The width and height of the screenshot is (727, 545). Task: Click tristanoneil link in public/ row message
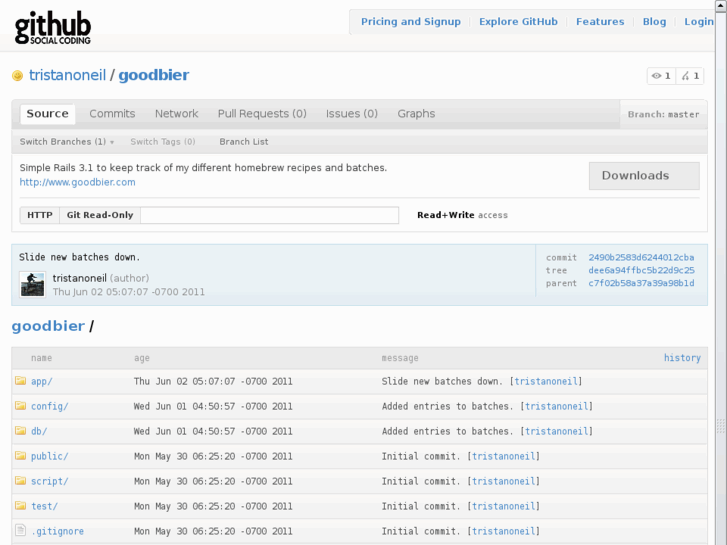coord(504,456)
